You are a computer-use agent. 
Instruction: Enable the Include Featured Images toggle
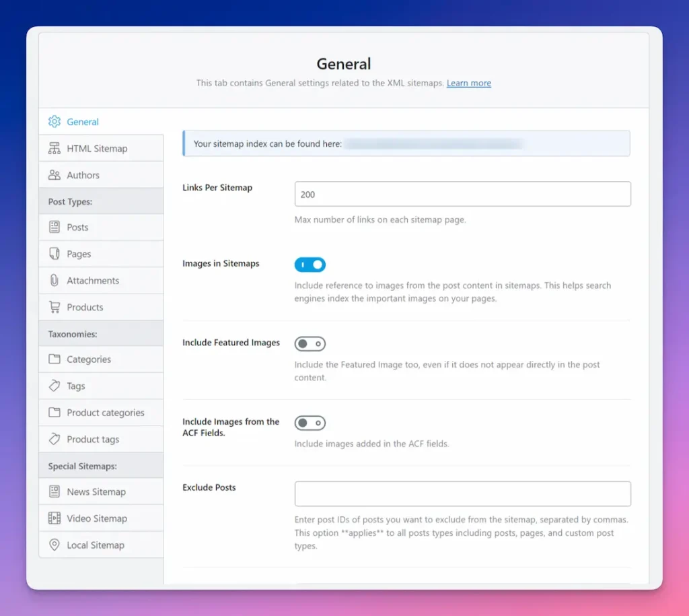[x=310, y=344]
